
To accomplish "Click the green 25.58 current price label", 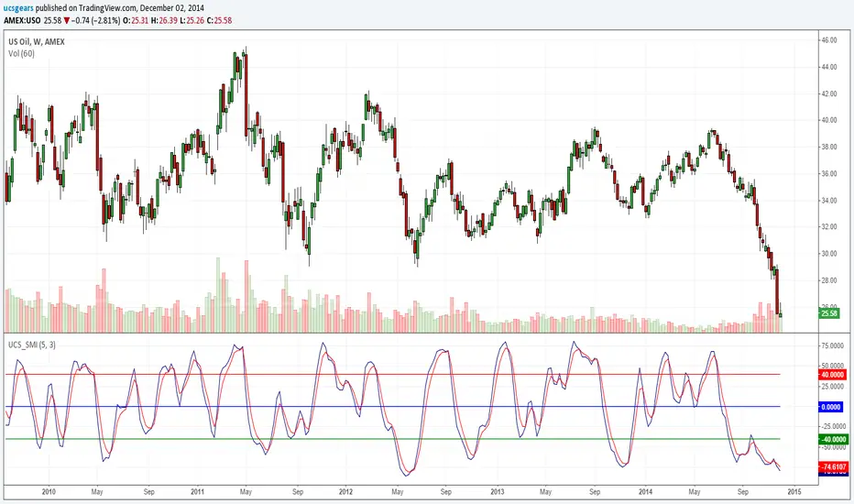I will tap(829, 313).
